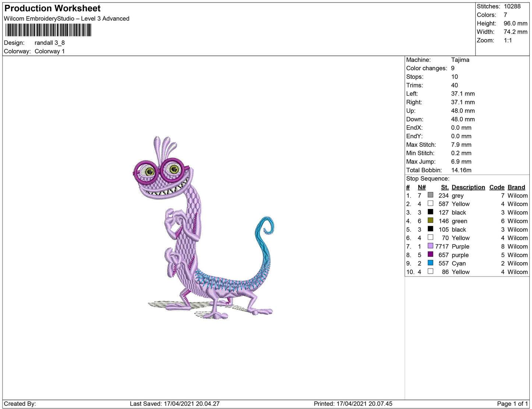This screenshot has width=532, height=409.
Task: Click the "green" description in stop 4
Action: [x=459, y=221]
